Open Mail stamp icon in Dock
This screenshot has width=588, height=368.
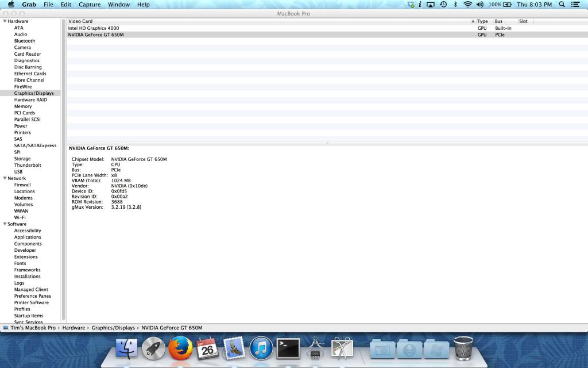click(234, 348)
